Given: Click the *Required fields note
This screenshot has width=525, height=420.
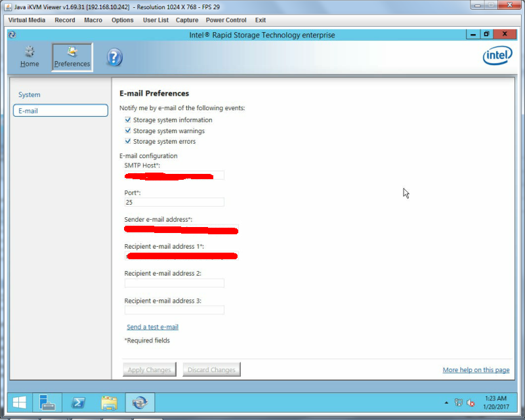Looking at the screenshot, I should 147,341.
